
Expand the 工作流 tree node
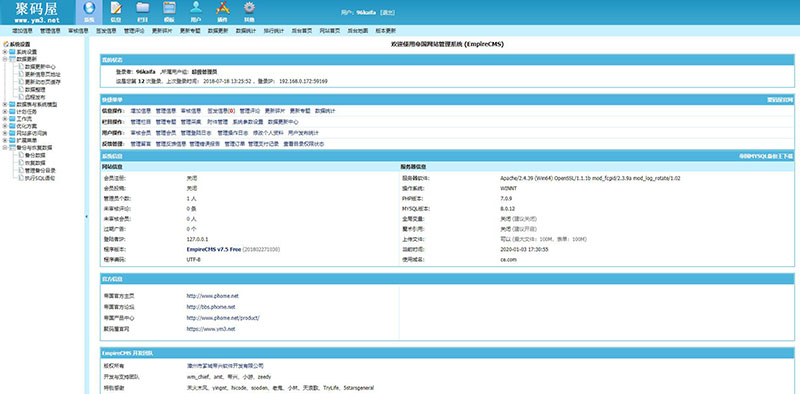(5, 118)
